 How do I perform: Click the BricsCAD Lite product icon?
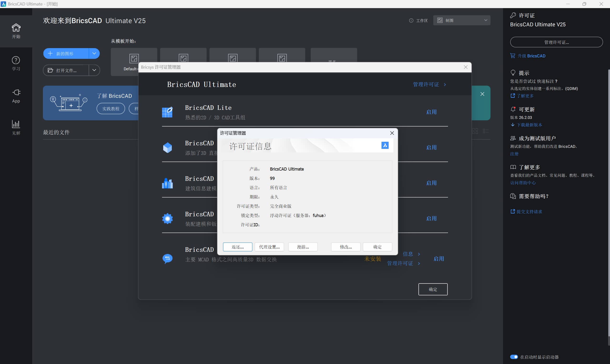(167, 112)
